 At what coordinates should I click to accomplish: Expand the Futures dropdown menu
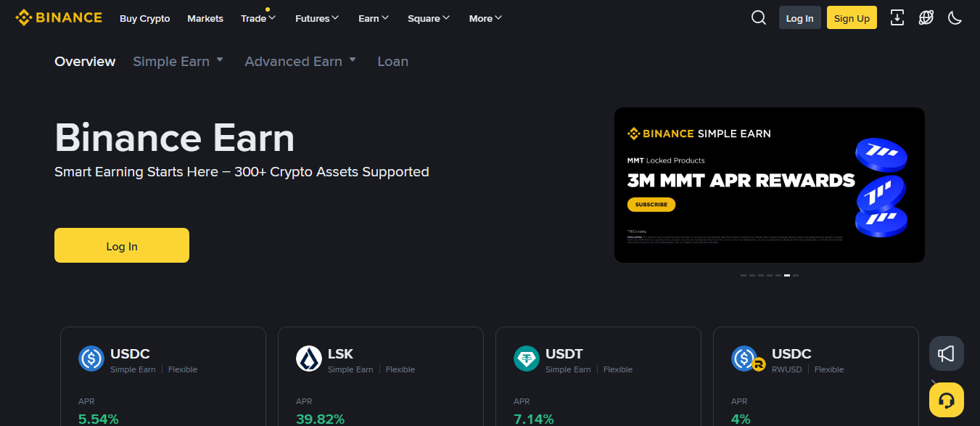click(317, 18)
